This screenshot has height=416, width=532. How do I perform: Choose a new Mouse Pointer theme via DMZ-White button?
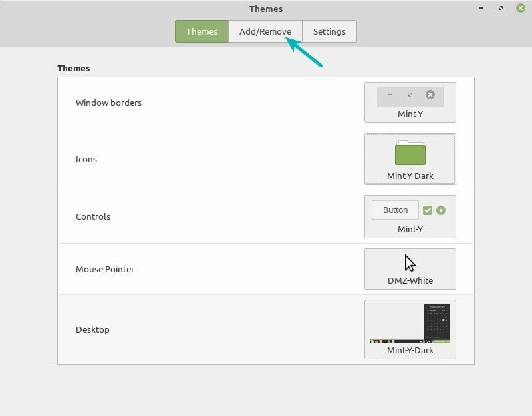click(x=410, y=268)
